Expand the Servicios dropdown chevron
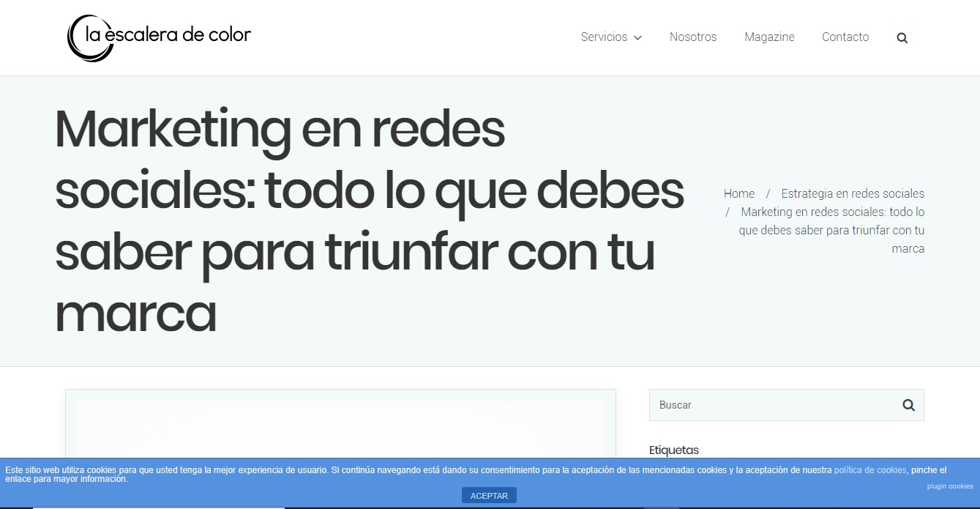 click(638, 38)
